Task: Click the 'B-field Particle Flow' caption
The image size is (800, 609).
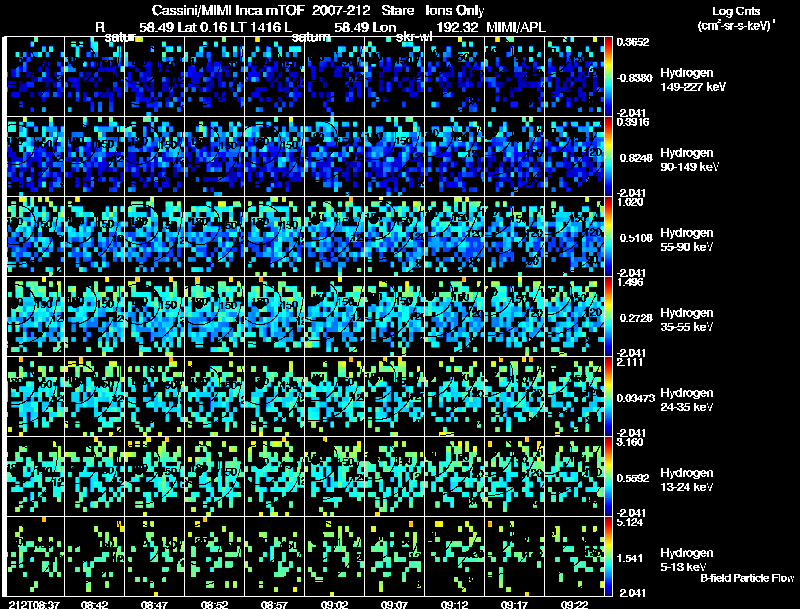Action: point(747,578)
